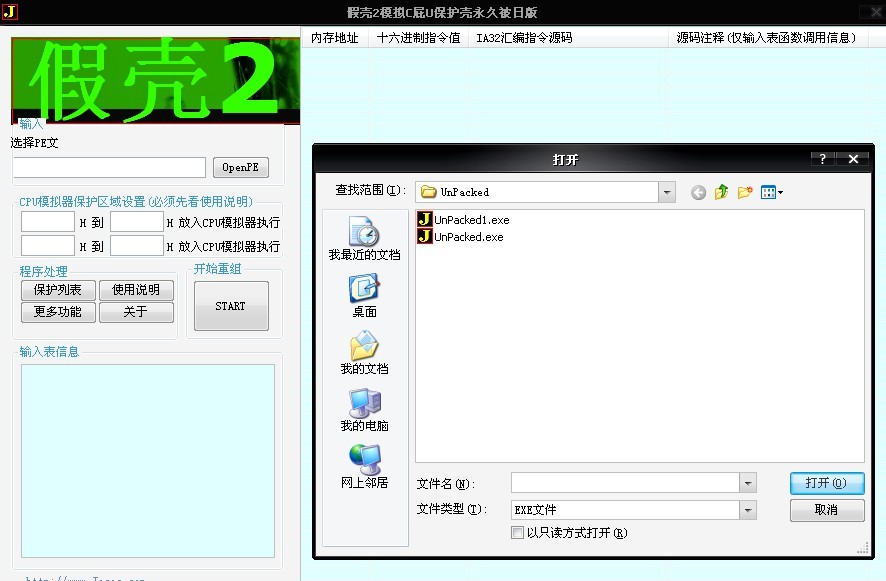The height and width of the screenshot is (581, 886).
Task: Click the START button
Action: (231, 306)
